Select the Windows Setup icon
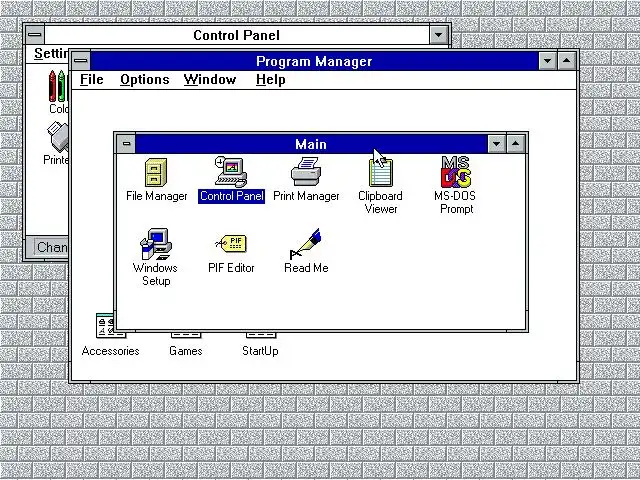The width and height of the screenshot is (640, 480). tap(156, 257)
